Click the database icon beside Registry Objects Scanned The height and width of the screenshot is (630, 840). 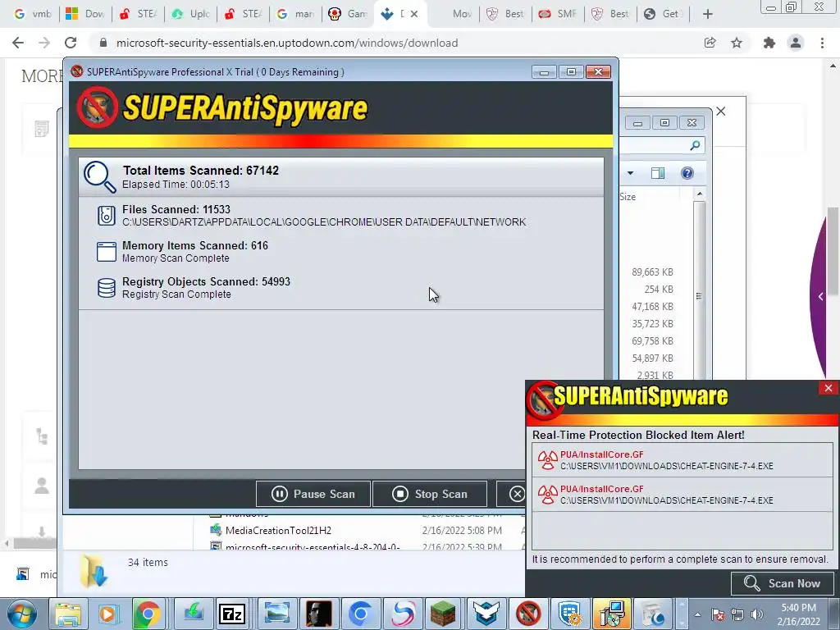click(106, 288)
